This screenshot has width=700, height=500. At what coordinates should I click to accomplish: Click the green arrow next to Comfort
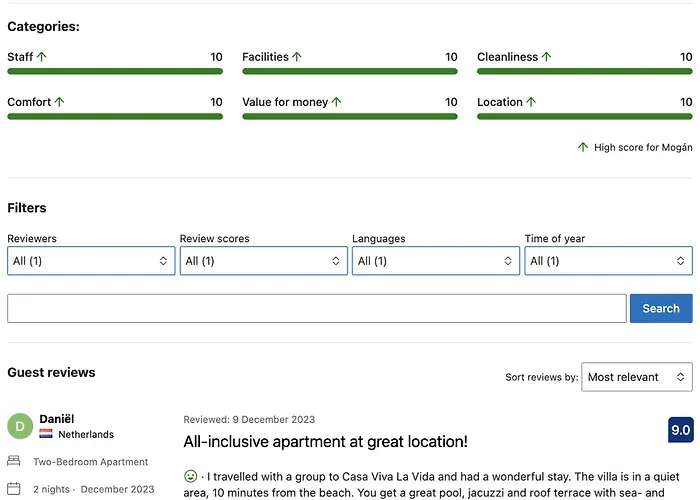tap(59, 102)
